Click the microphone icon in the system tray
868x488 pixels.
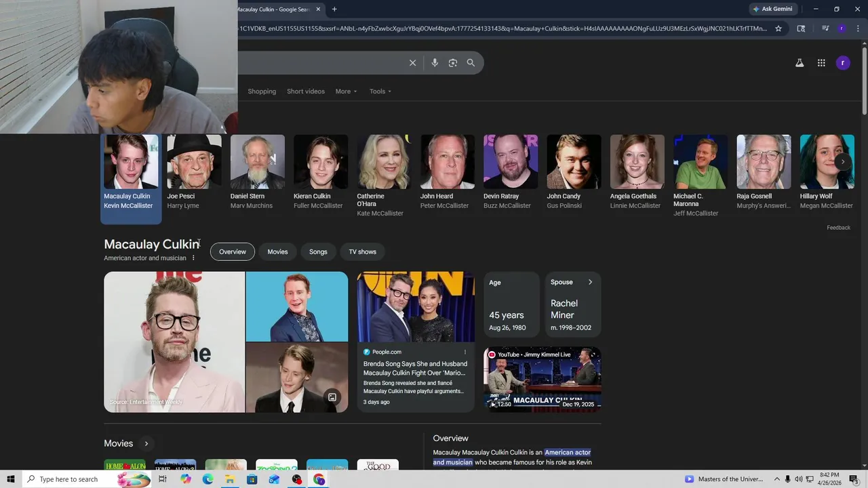point(787,479)
